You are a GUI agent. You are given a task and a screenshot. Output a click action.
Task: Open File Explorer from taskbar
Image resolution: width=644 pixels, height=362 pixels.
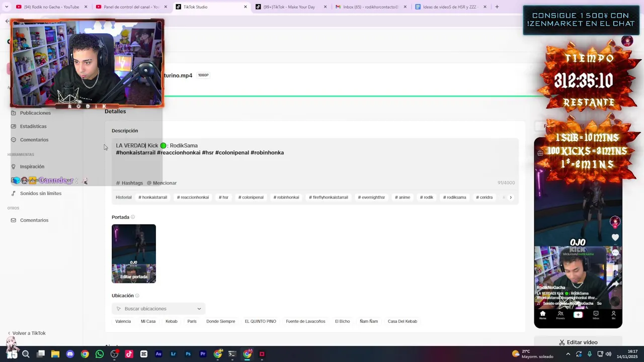pyautogui.click(x=55, y=354)
